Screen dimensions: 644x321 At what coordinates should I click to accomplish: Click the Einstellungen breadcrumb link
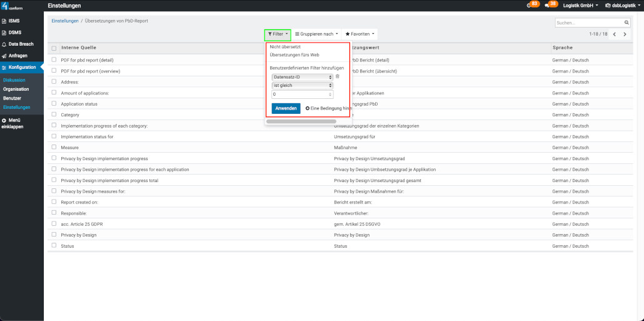coord(65,21)
